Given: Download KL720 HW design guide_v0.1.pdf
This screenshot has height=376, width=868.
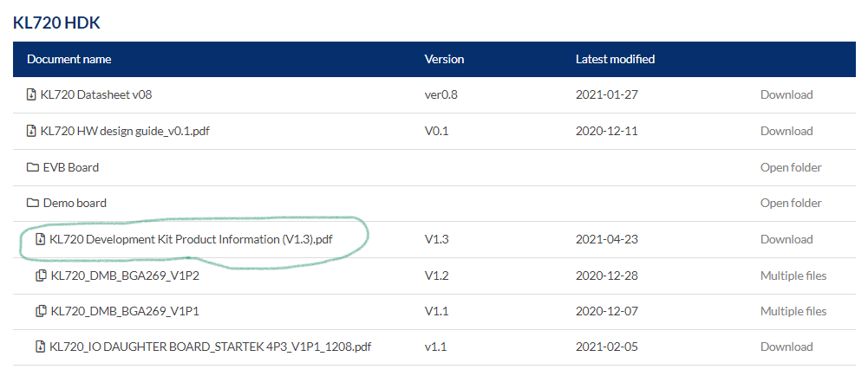Looking at the screenshot, I should 786,131.
